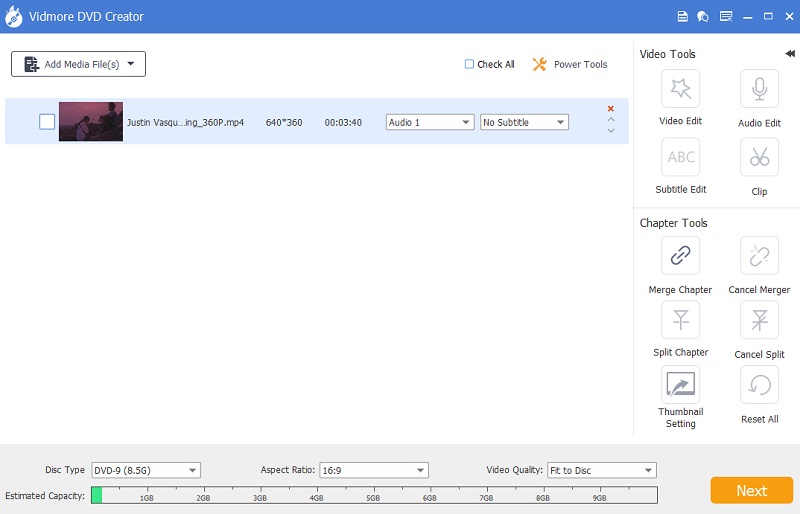Tick the checkbox for Justin Vasquez video
800x514 pixels.
tap(47, 122)
